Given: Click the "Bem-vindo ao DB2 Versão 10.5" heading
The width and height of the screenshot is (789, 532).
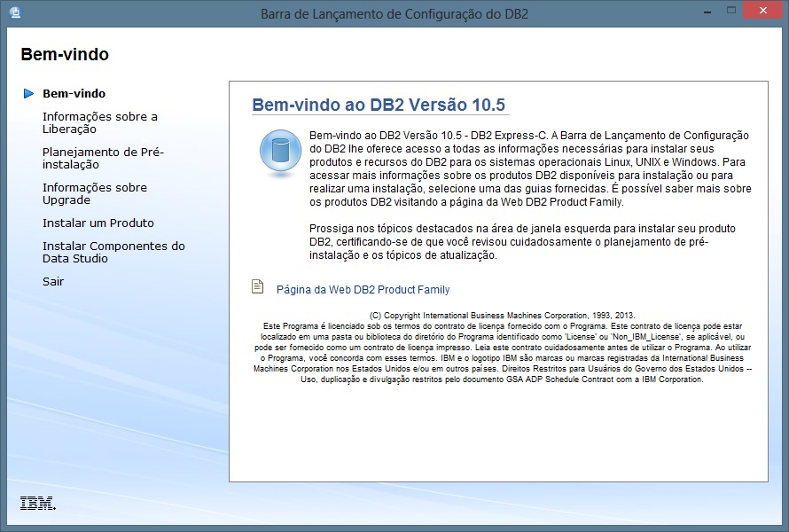Looking at the screenshot, I should [x=379, y=105].
